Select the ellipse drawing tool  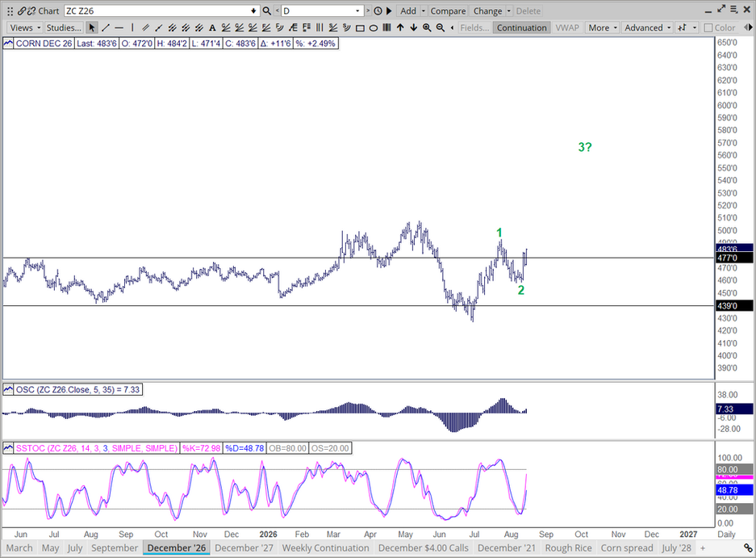pos(374,28)
